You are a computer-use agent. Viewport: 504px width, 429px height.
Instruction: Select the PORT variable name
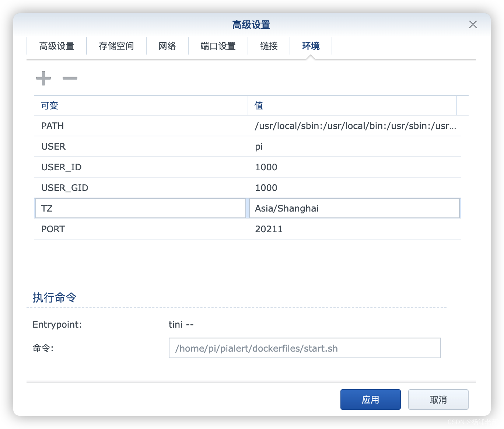pos(53,229)
